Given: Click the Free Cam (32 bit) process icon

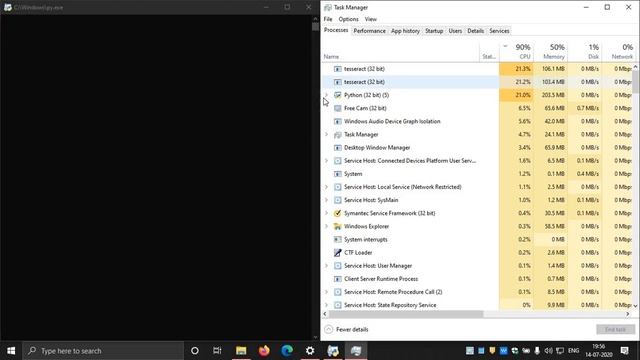Looking at the screenshot, I should (x=338, y=108).
